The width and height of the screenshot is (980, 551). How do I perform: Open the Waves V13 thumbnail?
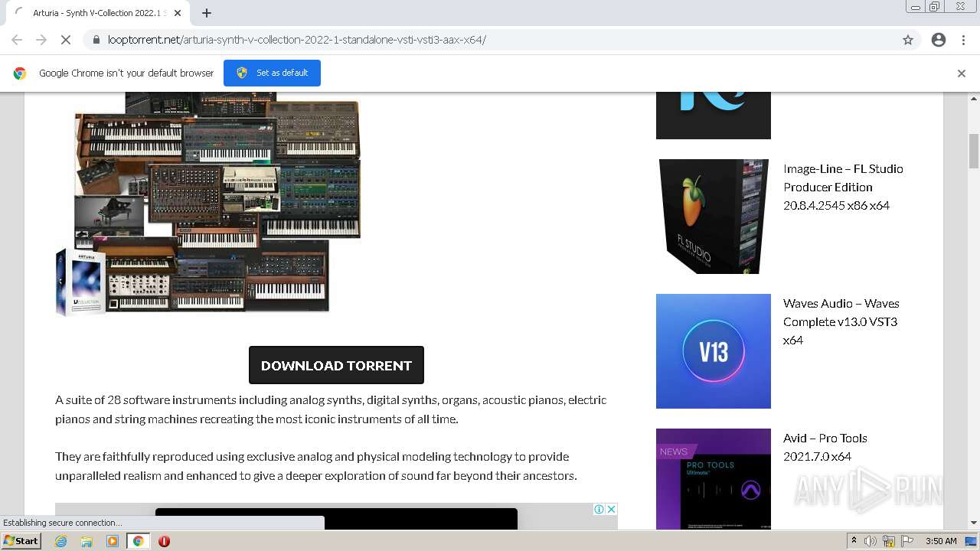pos(714,351)
